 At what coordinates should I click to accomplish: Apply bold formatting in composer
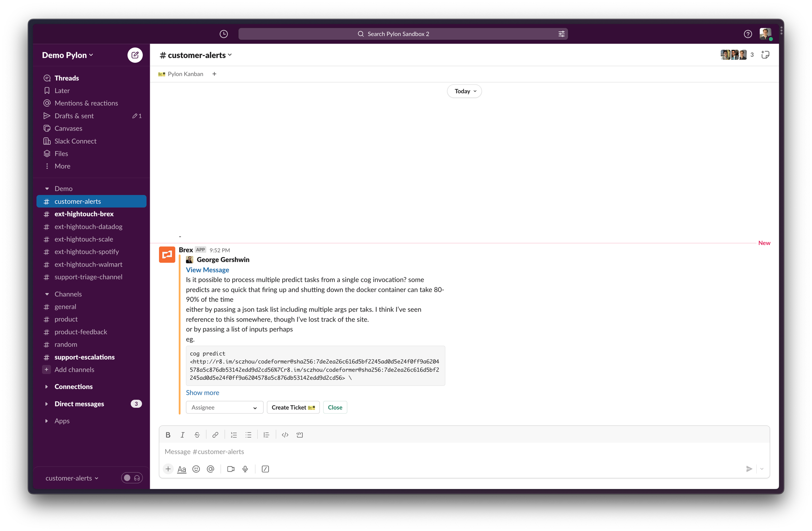(x=168, y=435)
